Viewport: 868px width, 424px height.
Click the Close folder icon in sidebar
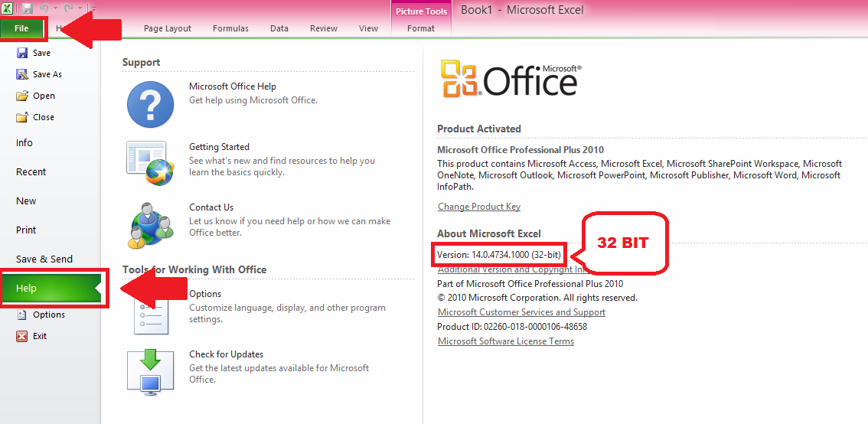point(22,117)
